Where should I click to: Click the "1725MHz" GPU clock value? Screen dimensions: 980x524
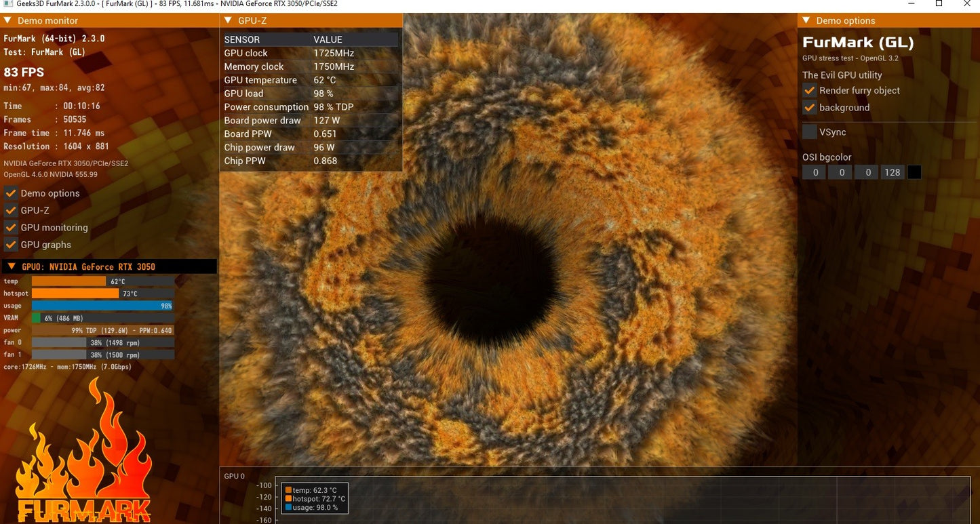point(334,53)
